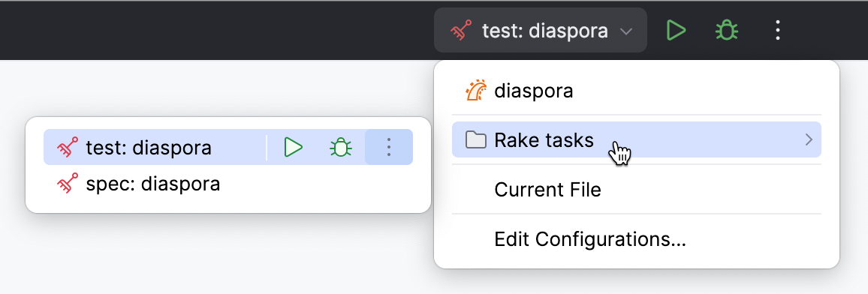
Task: Click the rake icon in run configuration selector
Action: [460, 31]
